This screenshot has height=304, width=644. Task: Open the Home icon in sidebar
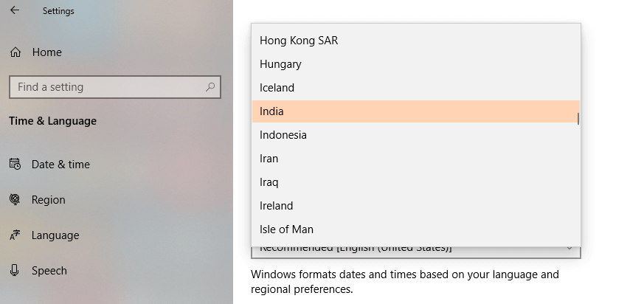(x=15, y=52)
